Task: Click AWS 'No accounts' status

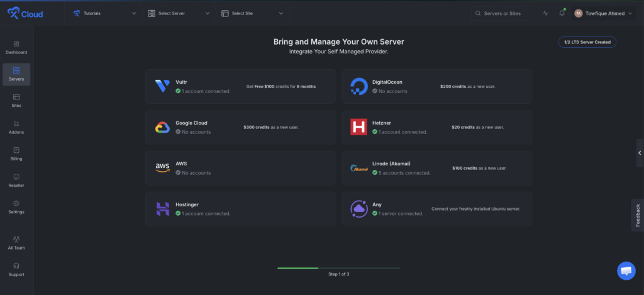Action: pos(193,173)
